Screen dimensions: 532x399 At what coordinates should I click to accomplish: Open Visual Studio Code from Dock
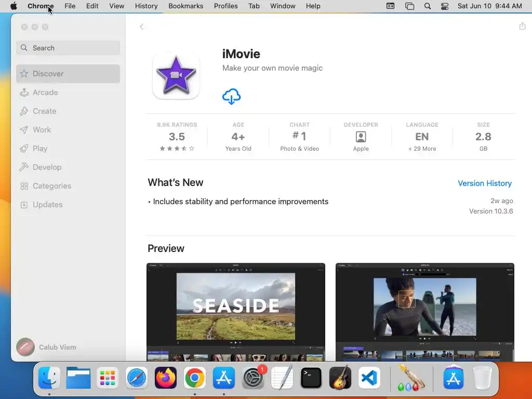tap(369, 378)
